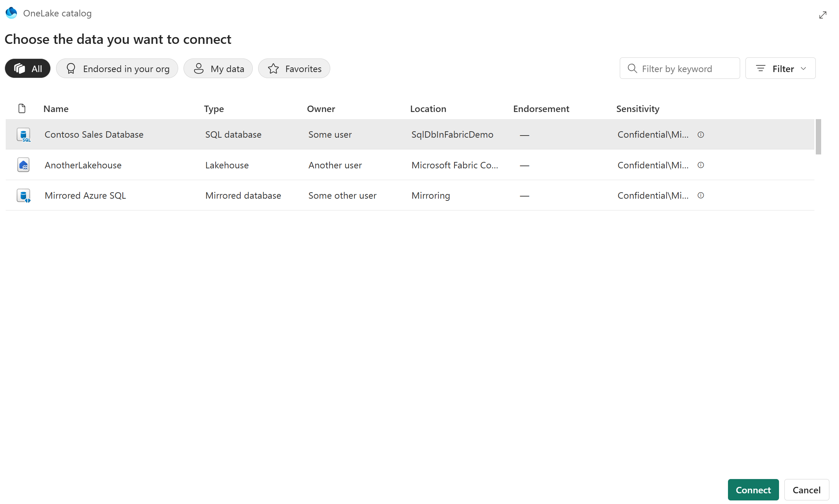This screenshot has width=839, height=504.
Task: Sort by Sensitivity column header
Action: (638, 109)
